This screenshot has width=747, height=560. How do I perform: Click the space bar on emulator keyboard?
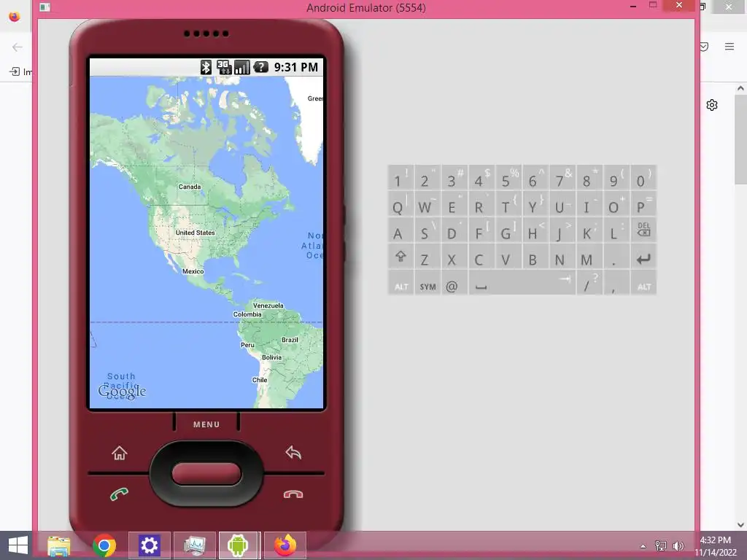(x=522, y=284)
